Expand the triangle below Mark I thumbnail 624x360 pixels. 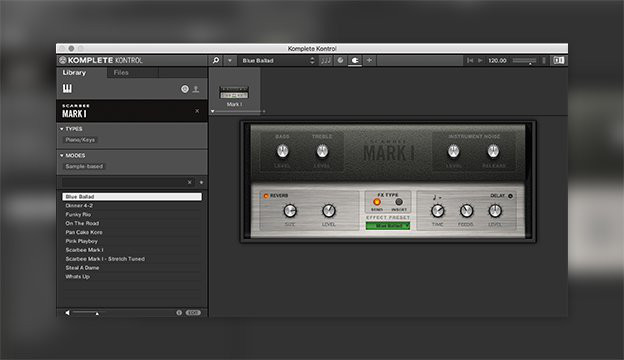point(213,111)
